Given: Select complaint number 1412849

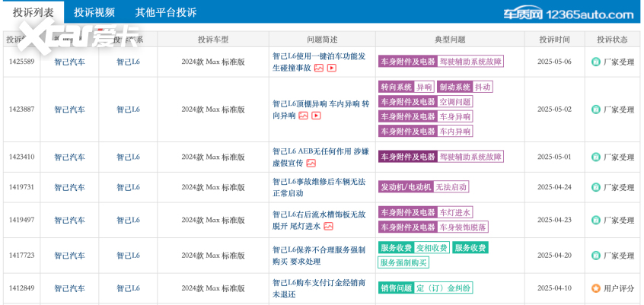Looking at the screenshot, I should [x=22, y=288].
